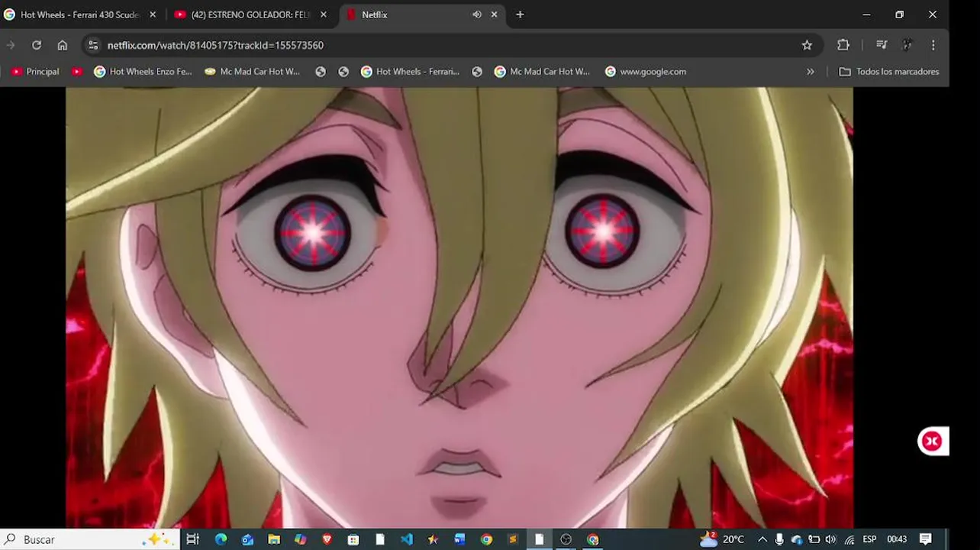The image size is (980, 550).
Task: Open the volume control in the tray
Action: pos(831,539)
